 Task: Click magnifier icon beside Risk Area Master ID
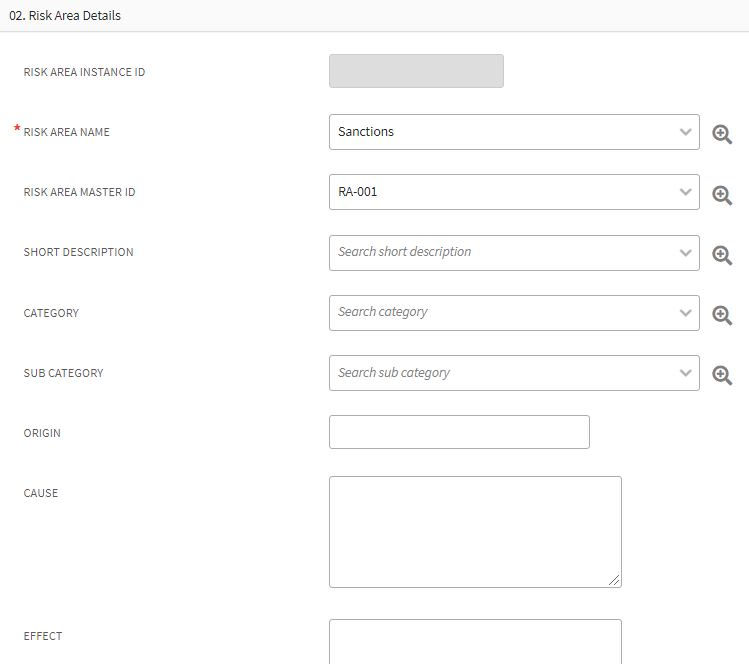722,194
